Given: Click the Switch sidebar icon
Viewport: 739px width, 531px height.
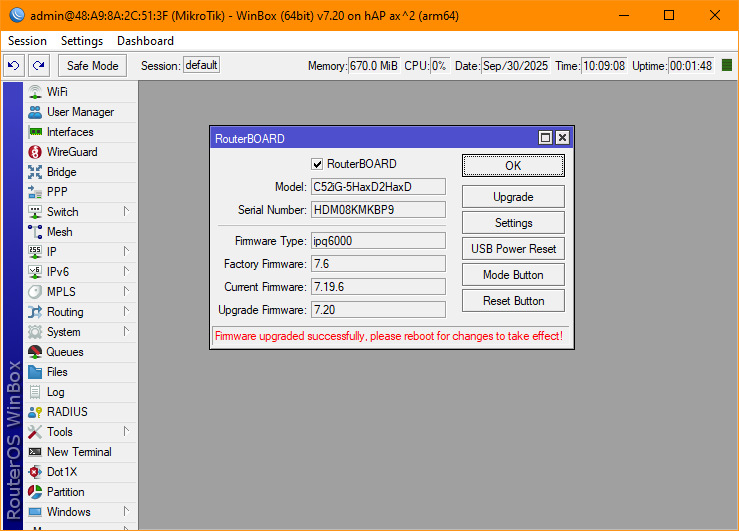Looking at the screenshot, I should tap(35, 212).
